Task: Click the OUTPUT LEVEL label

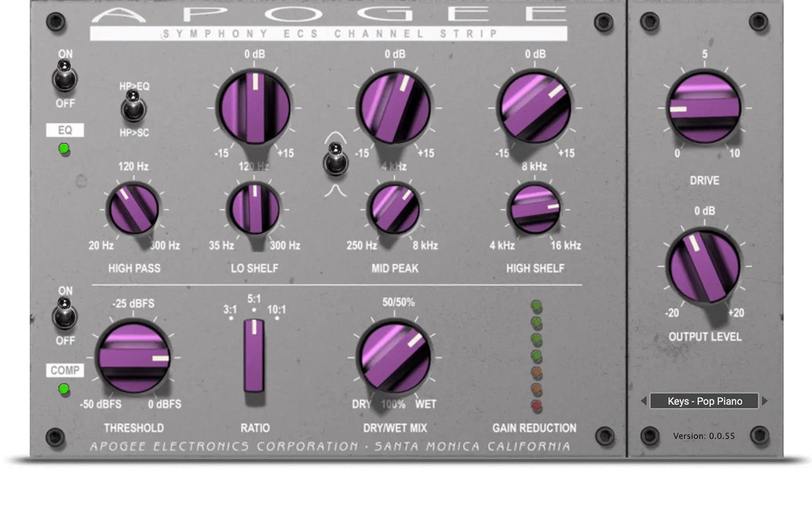Action: pos(705,337)
